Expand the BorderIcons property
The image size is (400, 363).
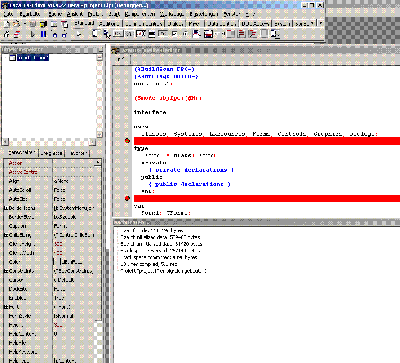pos(5,208)
